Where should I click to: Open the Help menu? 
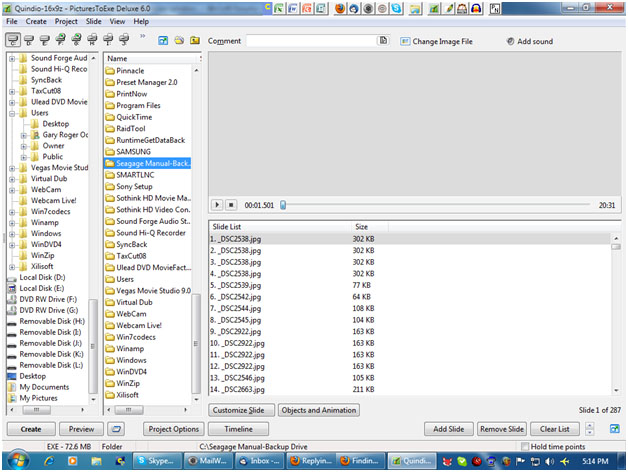(141, 21)
